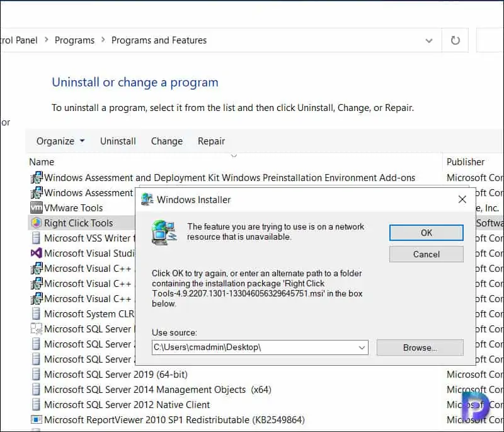Click SQL Server 2014 Management Objects icon
The width and height of the screenshot is (504, 432).
36,389
